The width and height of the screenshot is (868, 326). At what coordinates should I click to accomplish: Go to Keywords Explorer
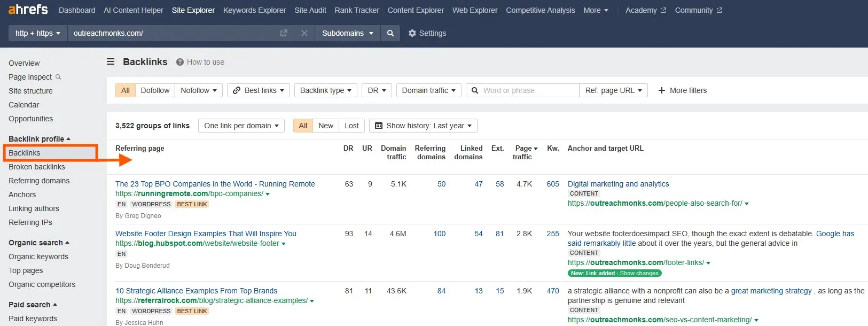tap(255, 10)
